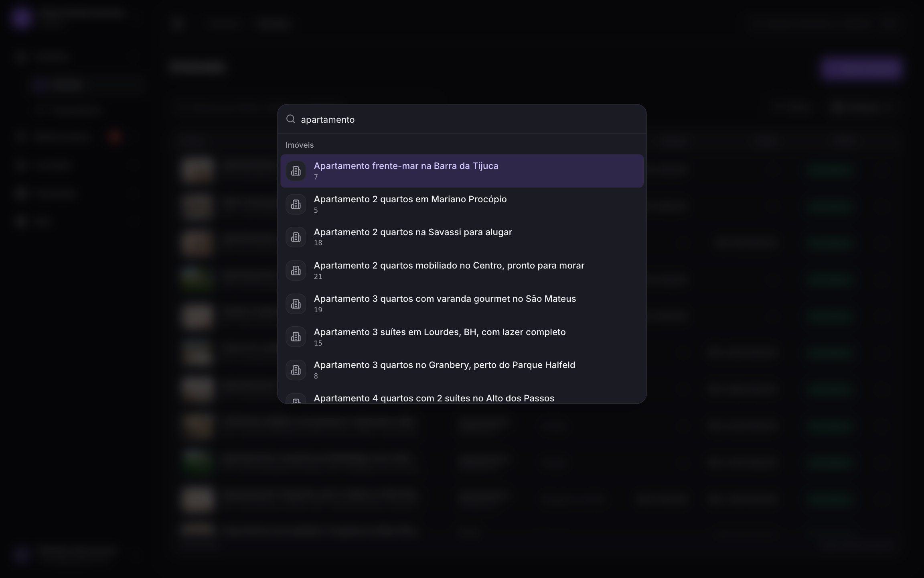Click building icon beside Granbery result
Image resolution: width=924 pixels, height=578 pixels.
(296, 370)
